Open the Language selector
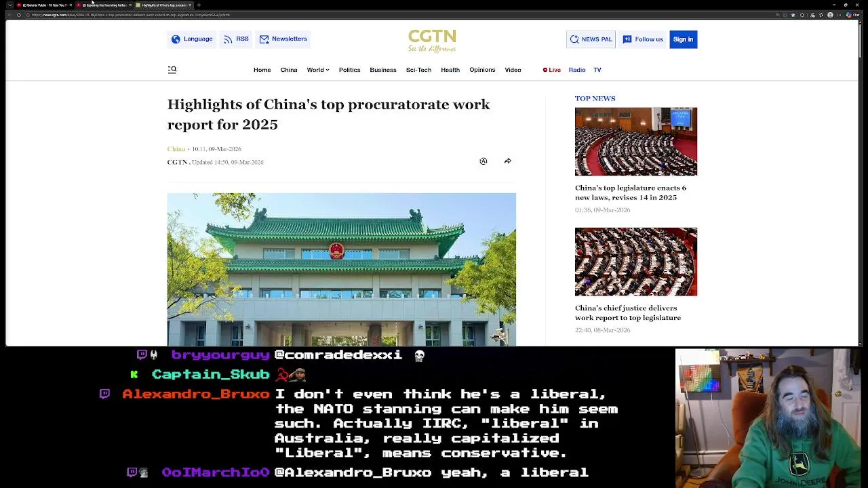Viewport: 868px width, 488px height. [192, 39]
